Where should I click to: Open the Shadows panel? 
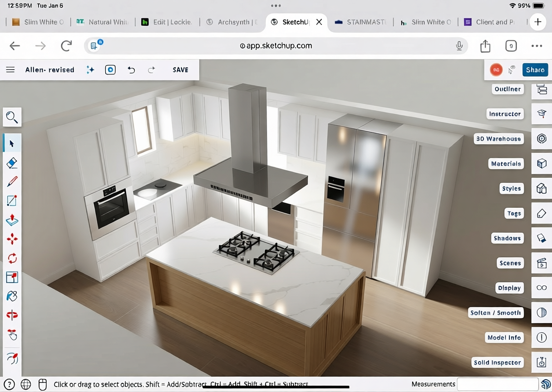click(542, 238)
